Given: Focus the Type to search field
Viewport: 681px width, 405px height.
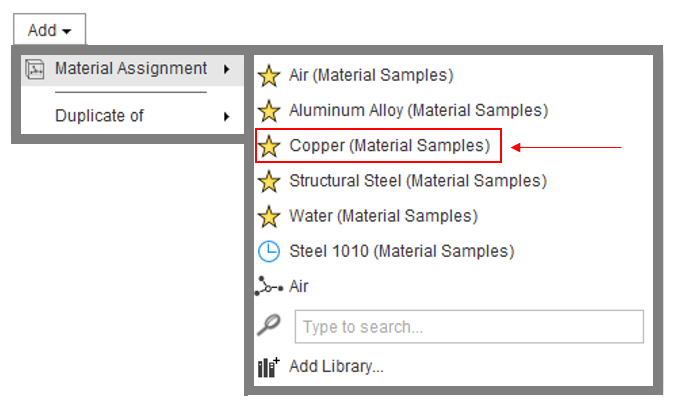Looking at the screenshot, I should pos(469,326).
